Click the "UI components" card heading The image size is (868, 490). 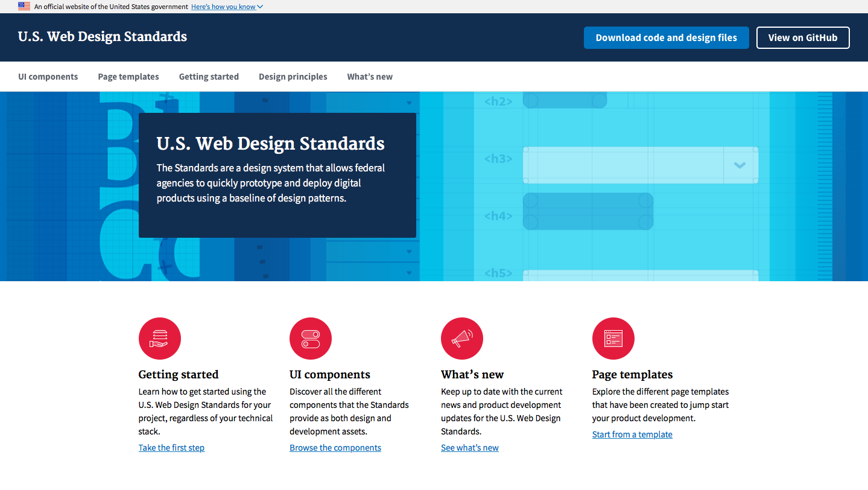(330, 375)
